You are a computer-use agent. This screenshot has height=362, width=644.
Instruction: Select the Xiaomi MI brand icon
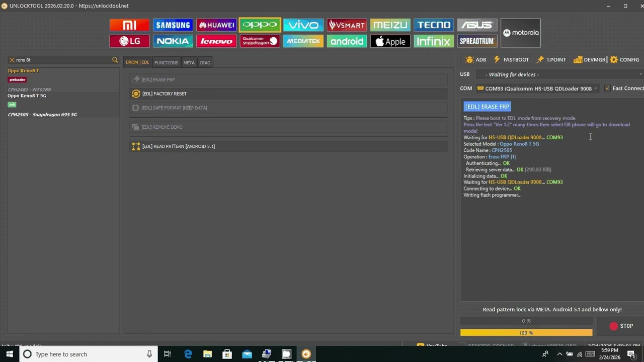129,25
